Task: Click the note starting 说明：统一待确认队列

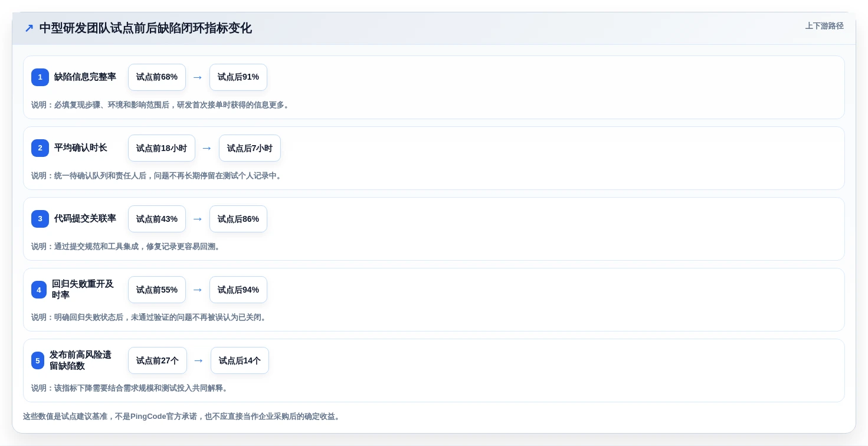Action: point(158,176)
